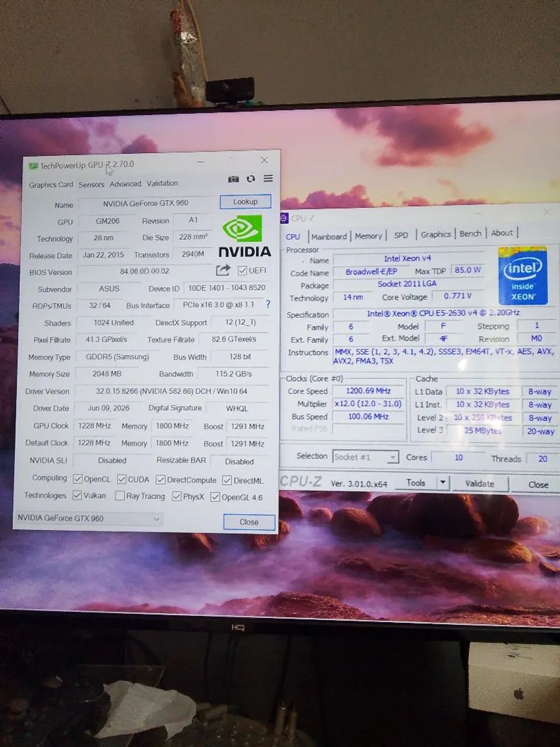Image resolution: width=560 pixels, height=747 pixels.
Task: Toggle the DirectML checkbox
Action: coord(228,480)
